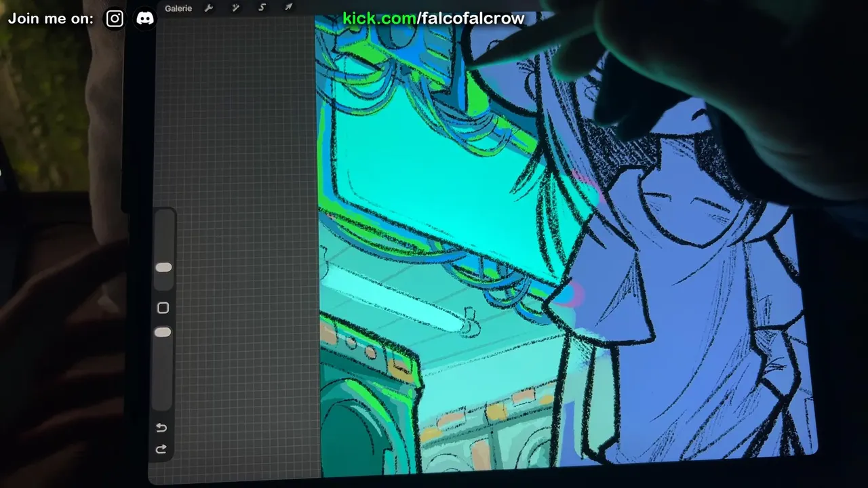Click the 'Join me on:' overlay text
Image resolution: width=868 pixels, height=488 pixels.
51,18
